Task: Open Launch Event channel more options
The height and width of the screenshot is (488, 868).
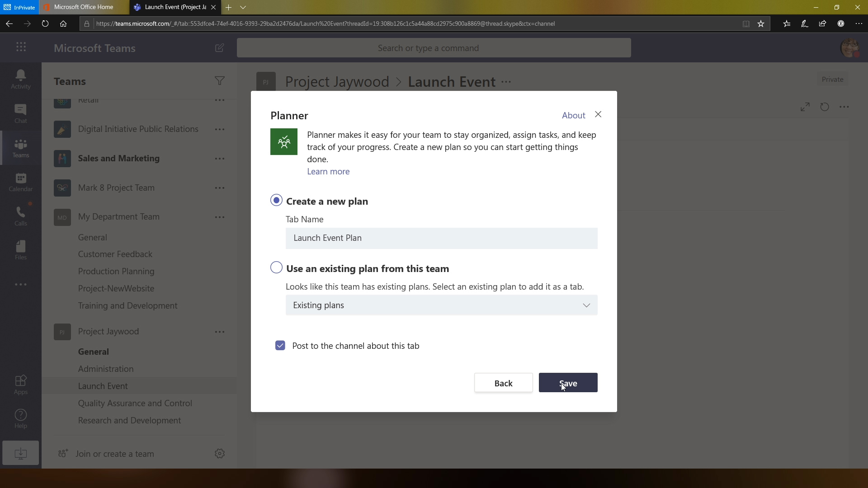Action: (506, 82)
